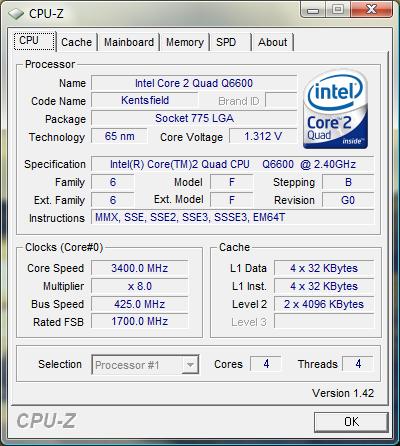Click the empty Level 3 cache field

[x=324, y=322]
